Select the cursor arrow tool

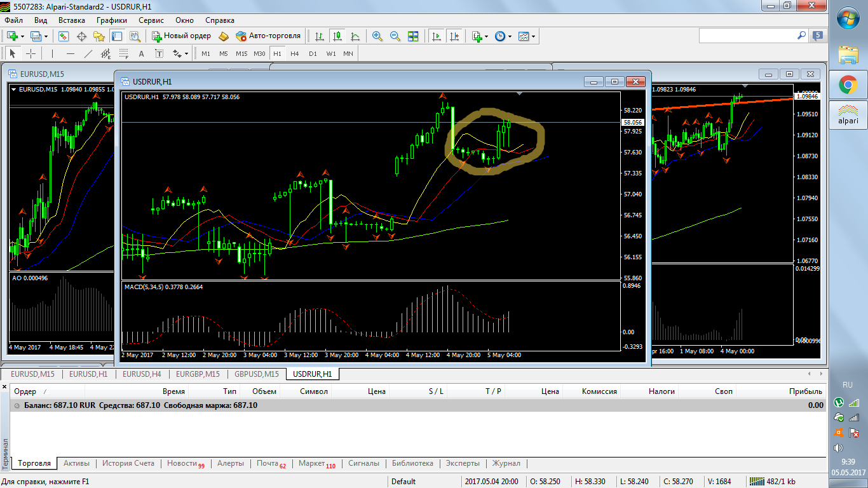(13, 53)
